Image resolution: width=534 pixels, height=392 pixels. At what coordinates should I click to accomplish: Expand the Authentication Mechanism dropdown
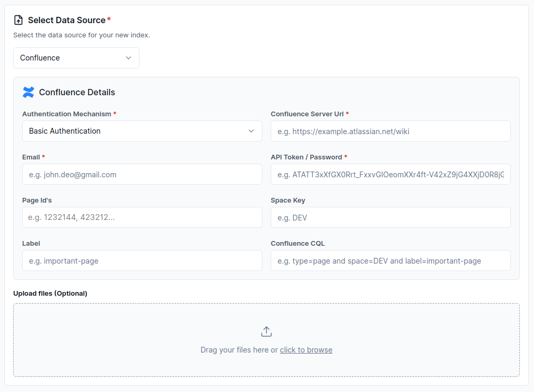tap(142, 131)
